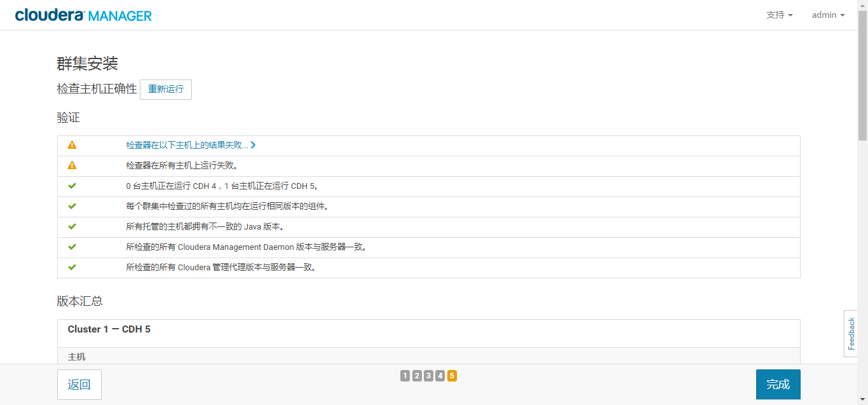Screen dimensions: 868x405
Task: Click the 完成 button
Action: click(778, 385)
